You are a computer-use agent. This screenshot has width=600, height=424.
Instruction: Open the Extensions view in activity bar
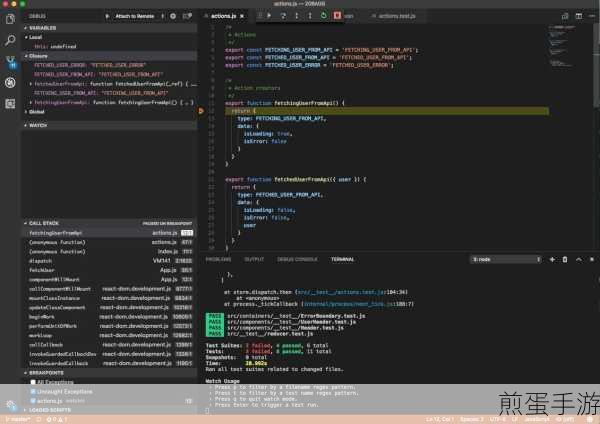point(10,103)
